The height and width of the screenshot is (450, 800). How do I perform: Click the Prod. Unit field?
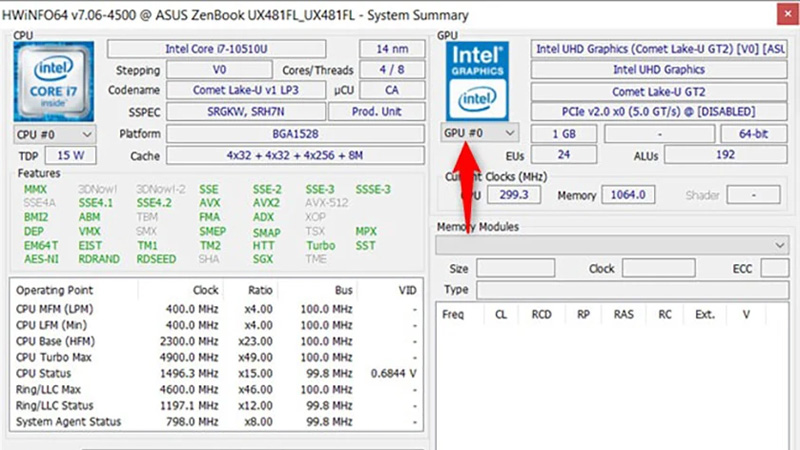[x=385, y=112]
